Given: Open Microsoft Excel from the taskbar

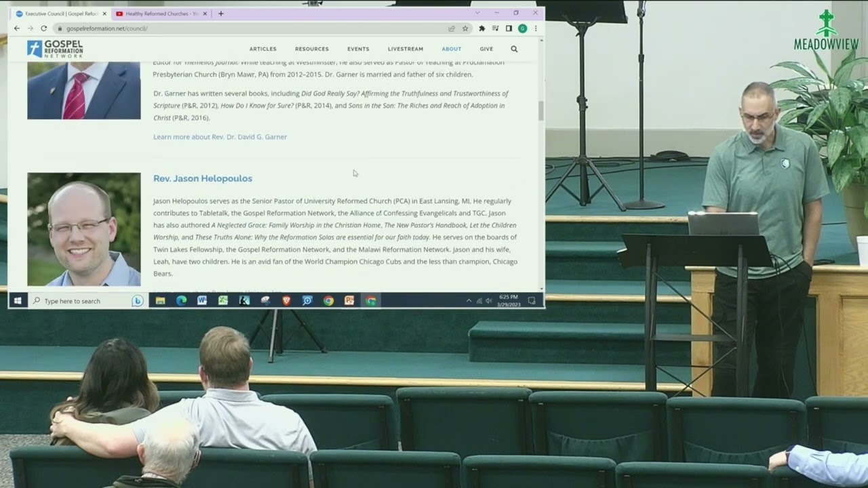Looking at the screenshot, I should 223,301.
